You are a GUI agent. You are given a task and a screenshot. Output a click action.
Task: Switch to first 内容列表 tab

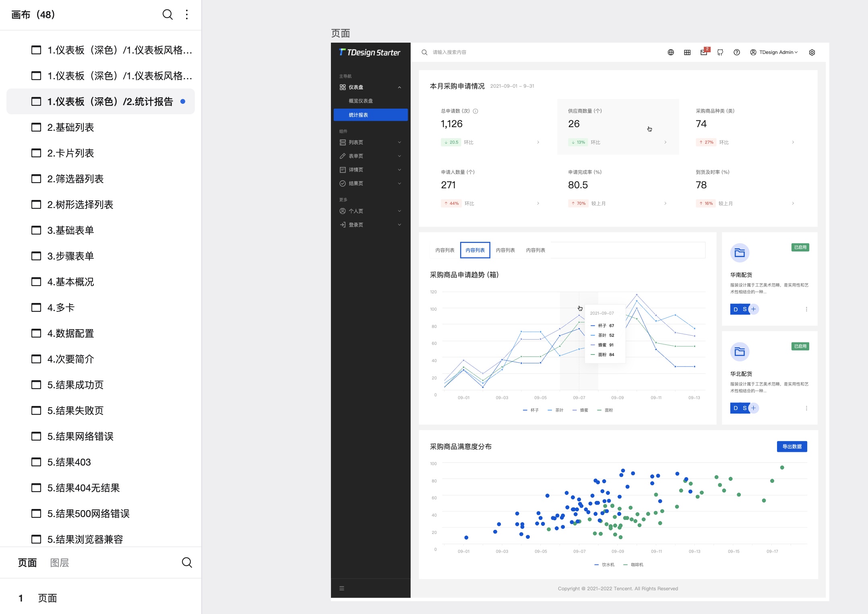445,250
